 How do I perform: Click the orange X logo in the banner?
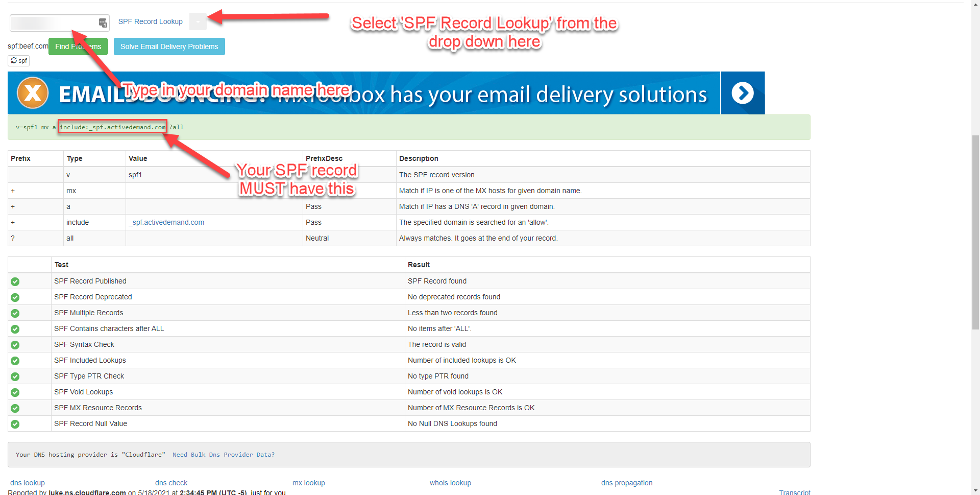[x=33, y=93]
